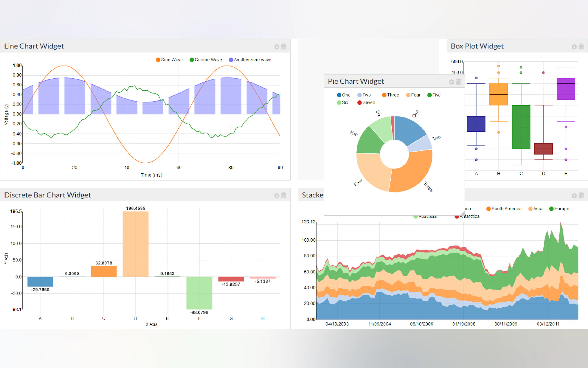Delete Discrete Bar Chart Widget via trash icon
Screen dimensions: 588x368
click(283, 196)
